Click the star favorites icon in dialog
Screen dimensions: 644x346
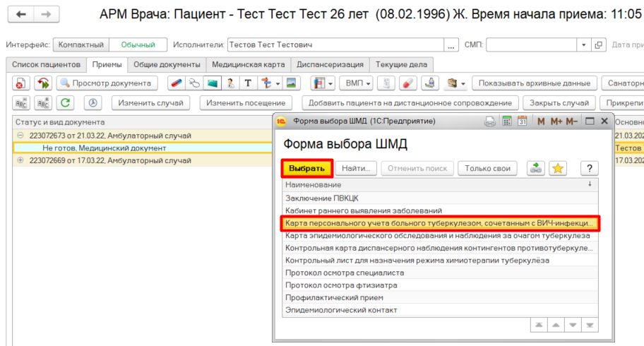click(x=558, y=168)
